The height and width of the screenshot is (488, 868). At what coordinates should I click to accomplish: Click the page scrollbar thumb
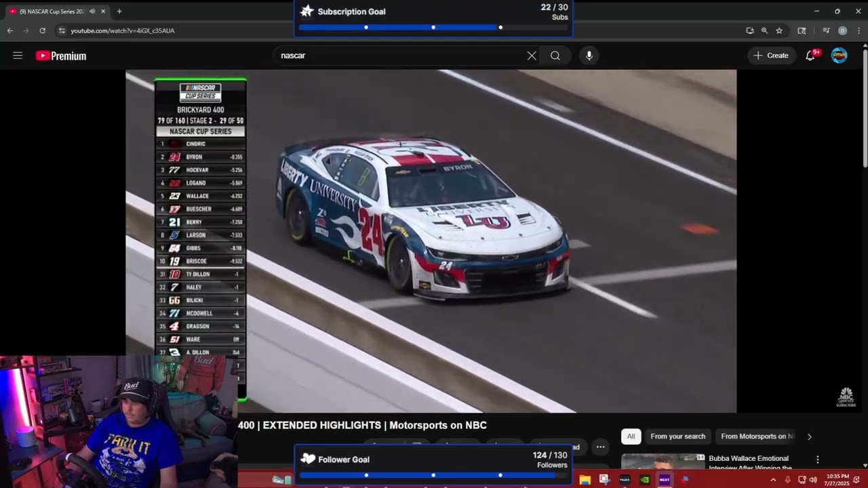pos(865,108)
